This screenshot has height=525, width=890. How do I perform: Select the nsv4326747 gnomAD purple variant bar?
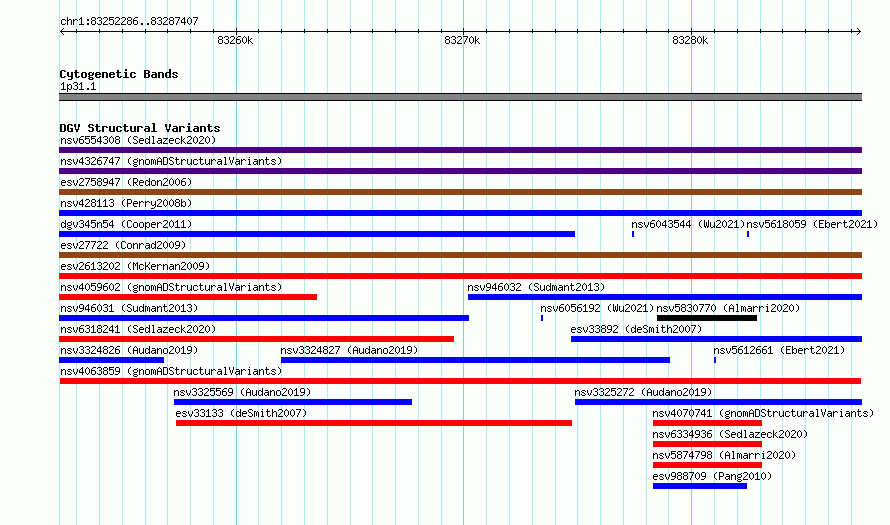460,171
